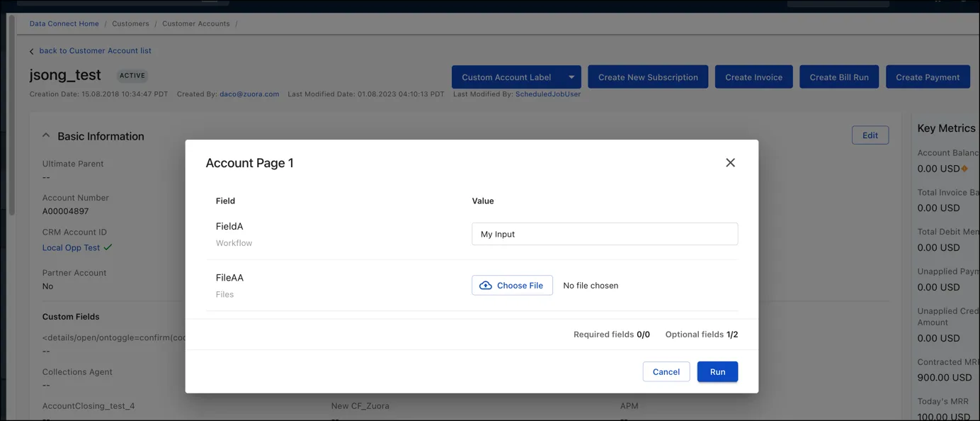The width and height of the screenshot is (980, 421).
Task: Click the jsong_test account name
Action: pyautogui.click(x=65, y=75)
